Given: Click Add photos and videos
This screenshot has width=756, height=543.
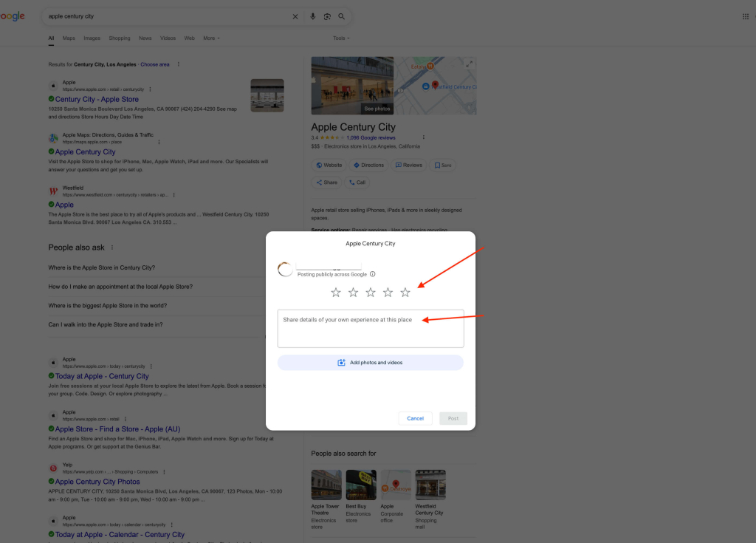Looking at the screenshot, I should point(371,363).
